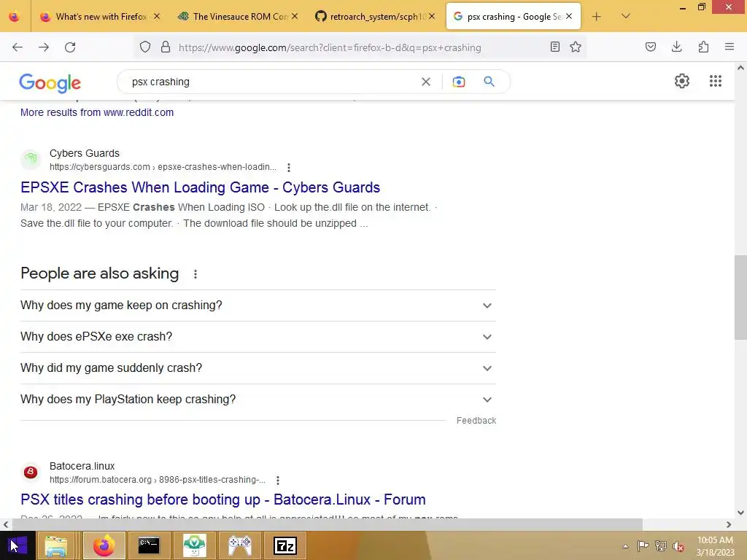Open Command Prompt taskbar icon
747x560 pixels.
[149, 545]
